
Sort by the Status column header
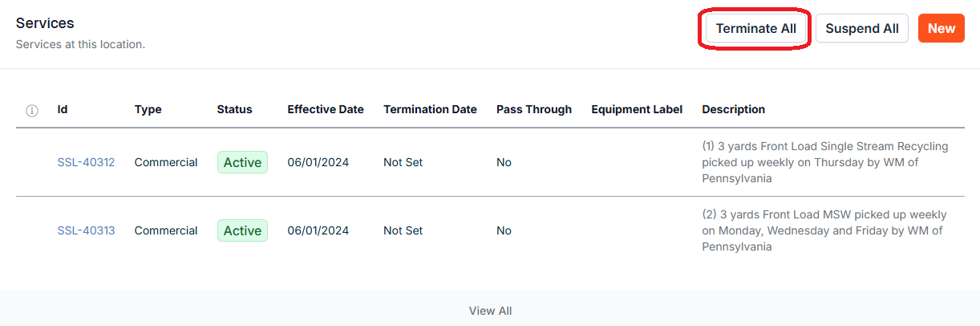coord(234,109)
